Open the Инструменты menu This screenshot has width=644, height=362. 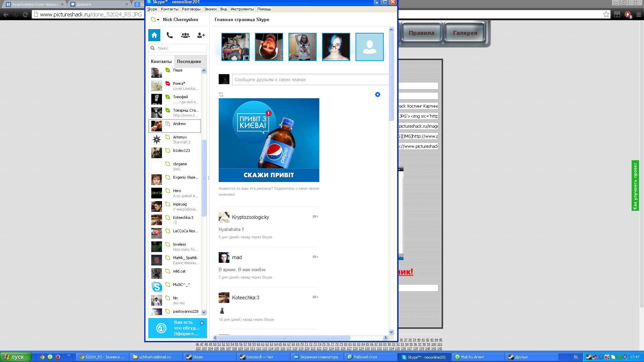[x=242, y=9]
